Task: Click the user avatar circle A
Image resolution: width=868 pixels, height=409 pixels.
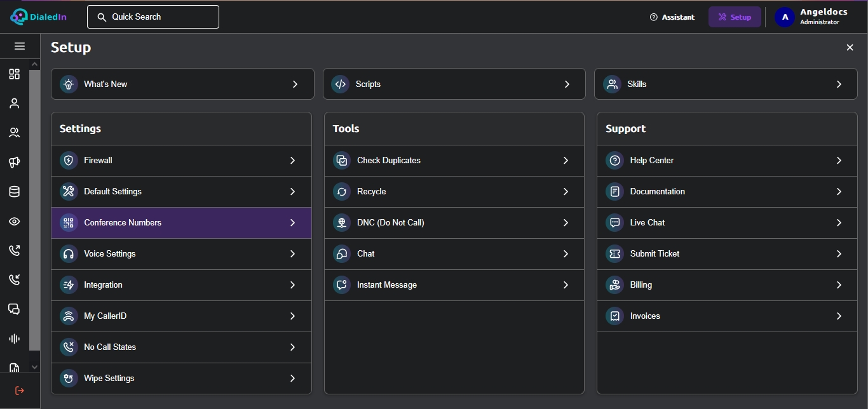Action: click(785, 17)
